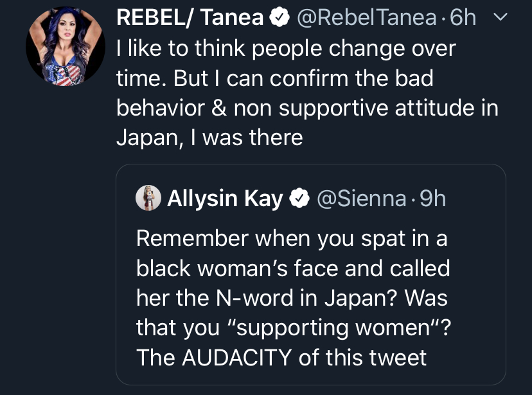Screen dimensions: 532x395
Task: Click "time. But I can confirm" line
Action: tap(274, 78)
